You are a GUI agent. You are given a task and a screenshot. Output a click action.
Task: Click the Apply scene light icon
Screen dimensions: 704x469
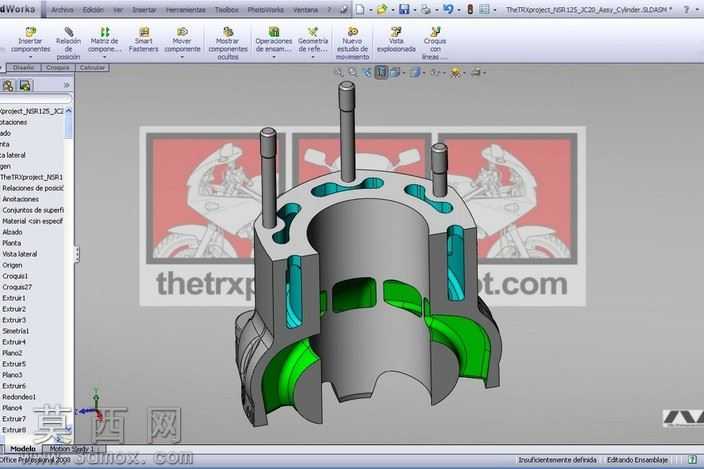click(x=455, y=72)
